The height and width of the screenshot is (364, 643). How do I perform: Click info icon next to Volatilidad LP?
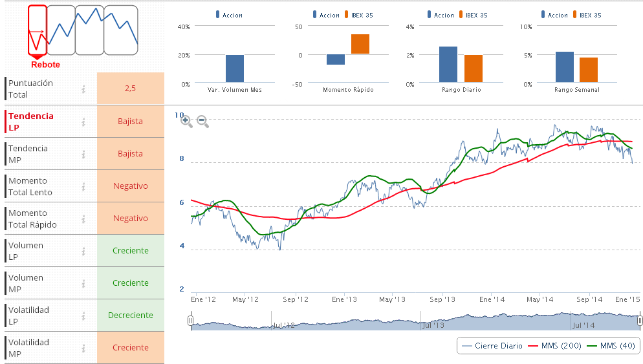coord(83,316)
